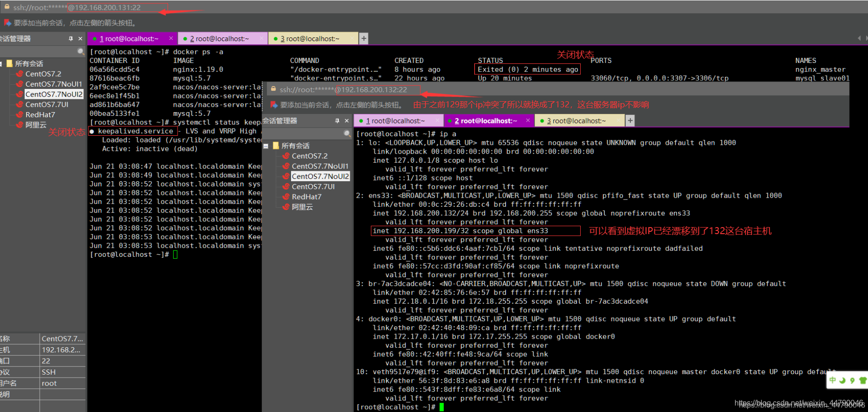Close tab 2 root@localhost in the 131 window
868x412 pixels.
click(261, 38)
